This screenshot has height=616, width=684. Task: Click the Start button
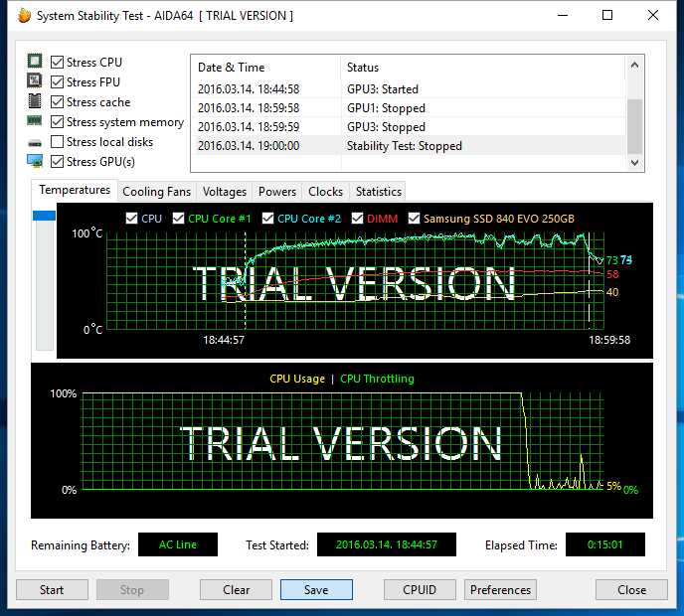coord(52,590)
